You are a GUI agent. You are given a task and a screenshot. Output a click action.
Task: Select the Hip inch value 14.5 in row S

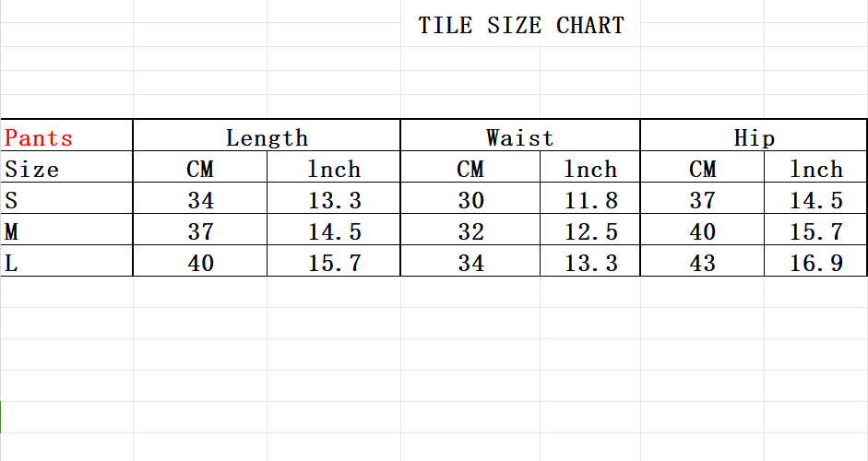[815, 198]
